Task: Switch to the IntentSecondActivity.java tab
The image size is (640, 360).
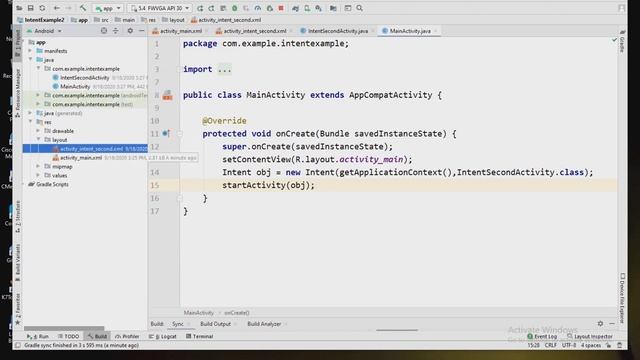Action: click(337, 31)
